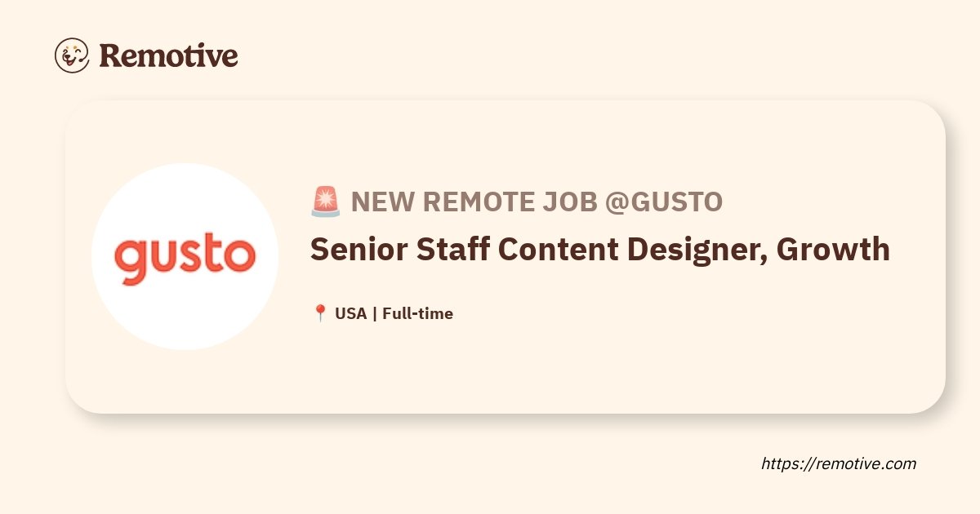Select the 'Full-time' job type text
Image resolution: width=980 pixels, height=514 pixels.
click(x=417, y=313)
